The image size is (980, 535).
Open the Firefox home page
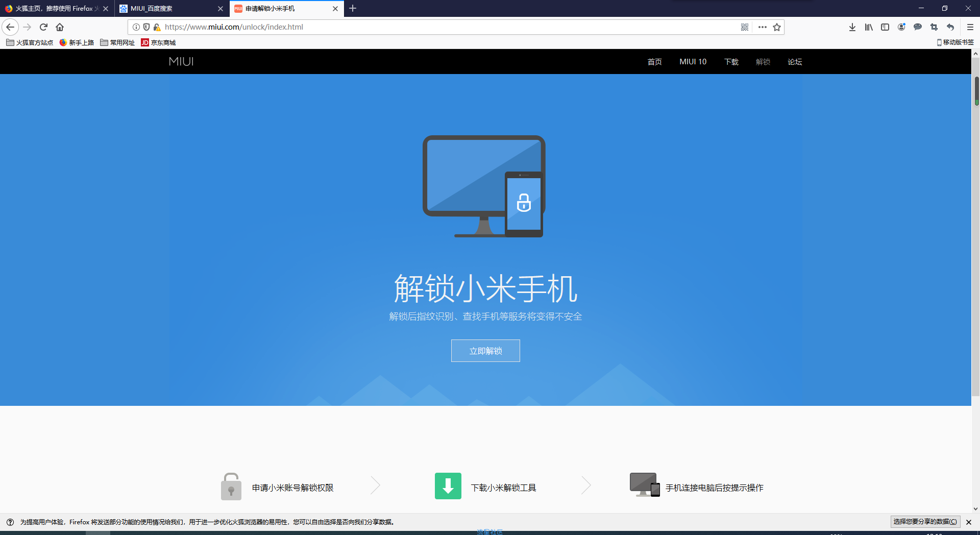60,27
